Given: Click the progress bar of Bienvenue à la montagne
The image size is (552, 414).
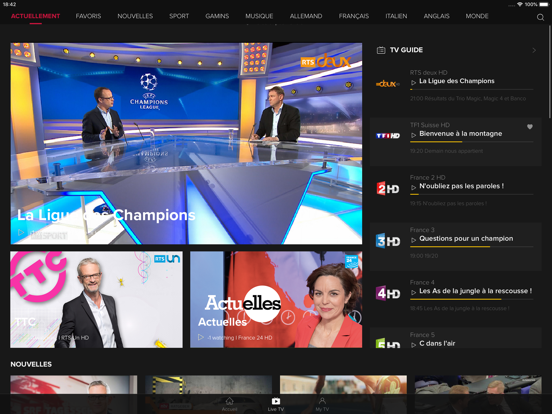Looking at the screenshot, I should click(x=472, y=142).
